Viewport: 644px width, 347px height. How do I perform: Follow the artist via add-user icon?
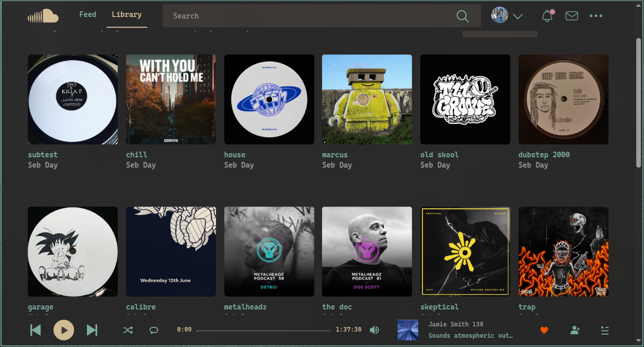point(575,330)
